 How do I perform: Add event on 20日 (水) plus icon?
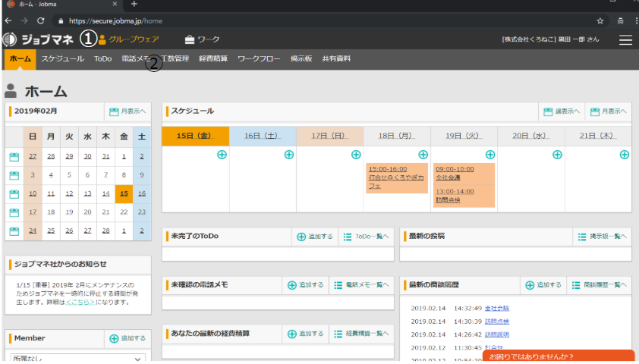pos(557,155)
